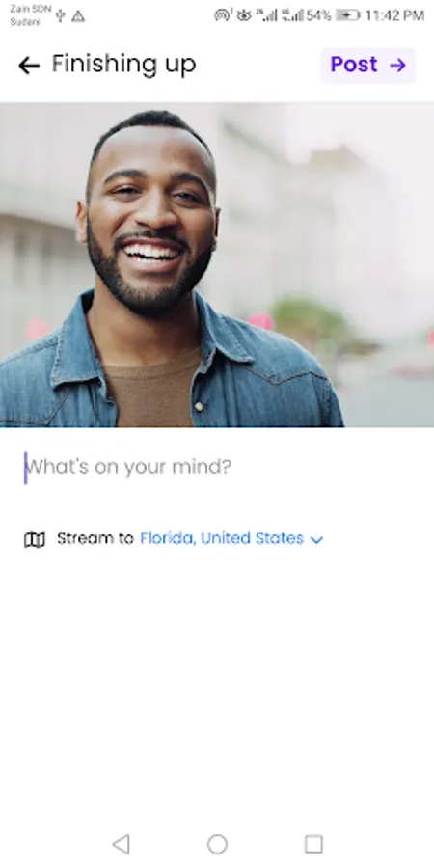
Task: Tap the map icon beside Stream to
Action: tap(35, 539)
